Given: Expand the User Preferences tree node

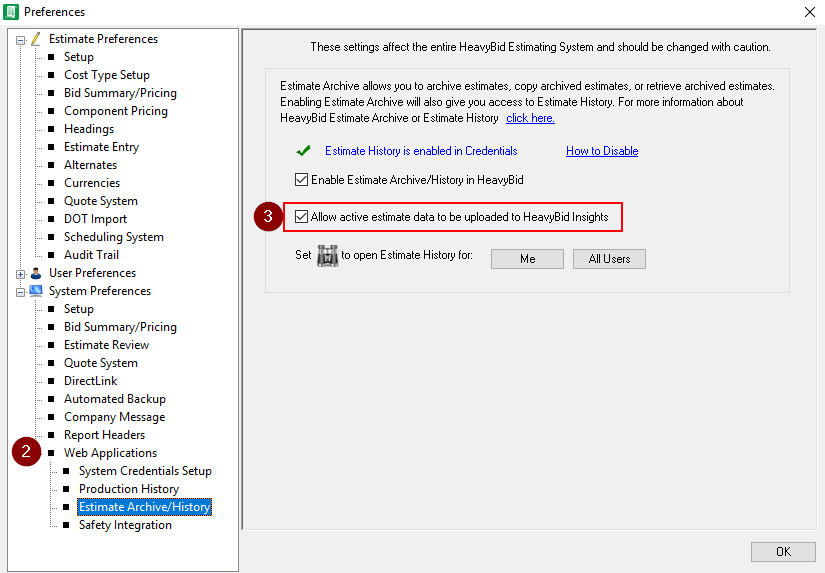Looking at the screenshot, I should pos(21,274).
